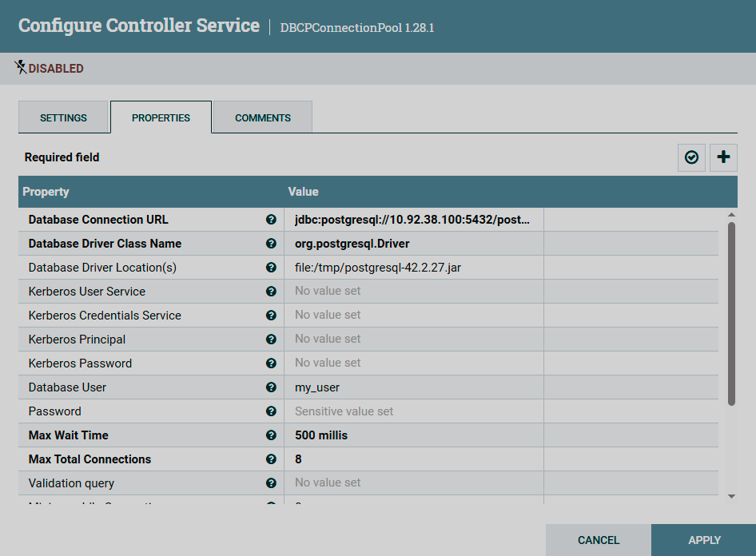The width and height of the screenshot is (756, 556).
Task: Open help icon for Database User
Action: point(271,387)
